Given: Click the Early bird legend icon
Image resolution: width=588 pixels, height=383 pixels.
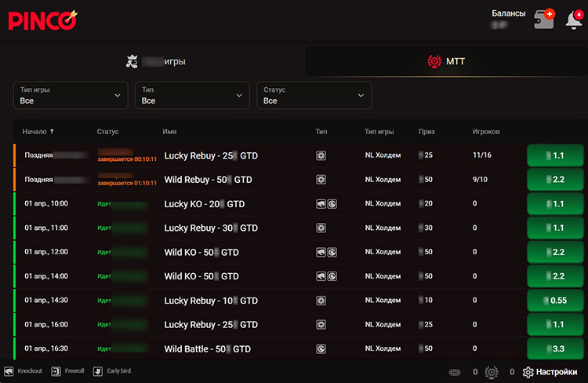Looking at the screenshot, I should click(98, 371).
